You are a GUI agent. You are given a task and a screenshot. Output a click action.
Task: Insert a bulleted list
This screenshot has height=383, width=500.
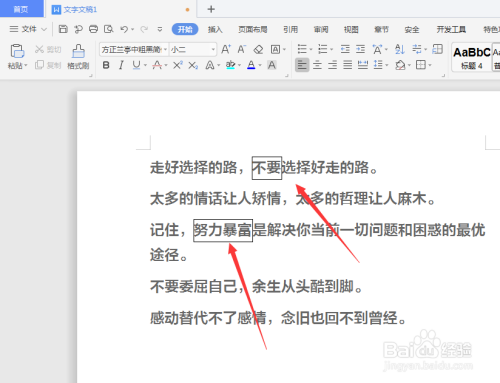coord(302,49)
